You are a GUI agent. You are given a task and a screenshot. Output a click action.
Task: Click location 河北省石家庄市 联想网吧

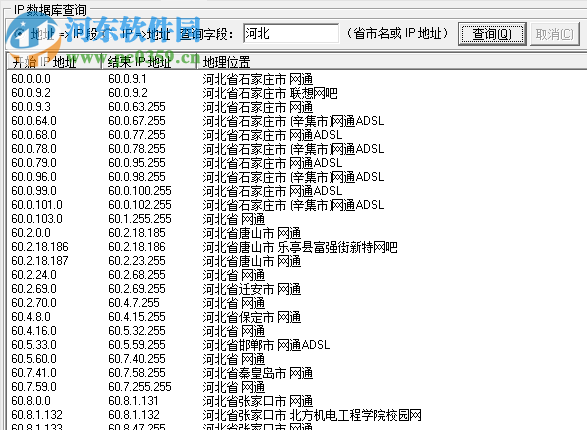(x=270, y=93)
